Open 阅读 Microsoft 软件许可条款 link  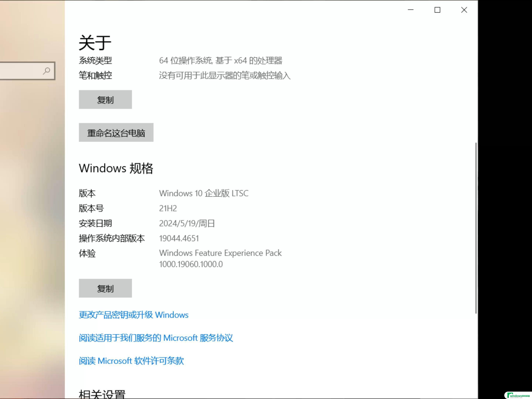click(x=131, y=361)
